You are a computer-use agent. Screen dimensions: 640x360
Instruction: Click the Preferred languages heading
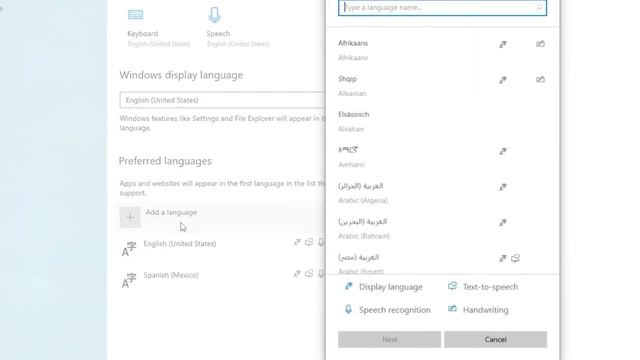[165, 161]
